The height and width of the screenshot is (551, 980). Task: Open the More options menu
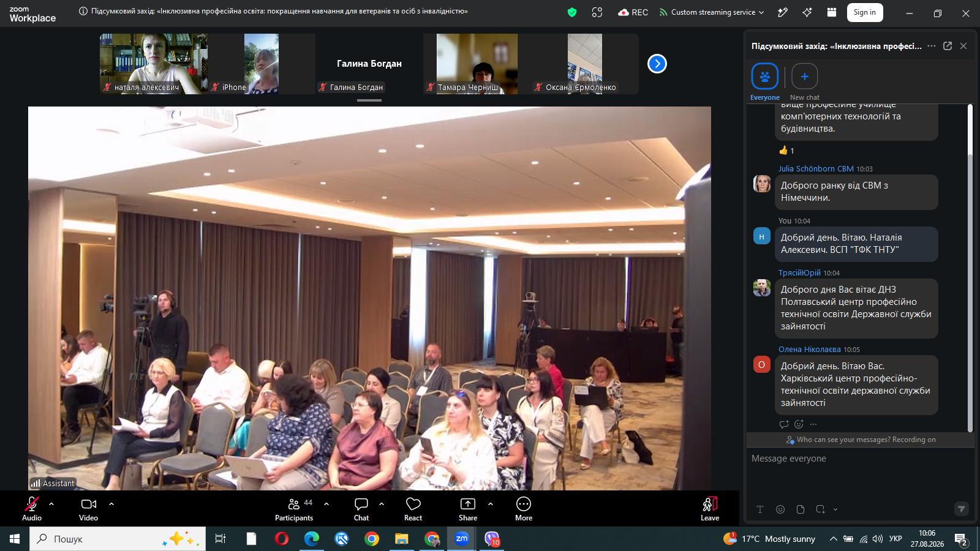pyautogui.click(x=524, y=509)
